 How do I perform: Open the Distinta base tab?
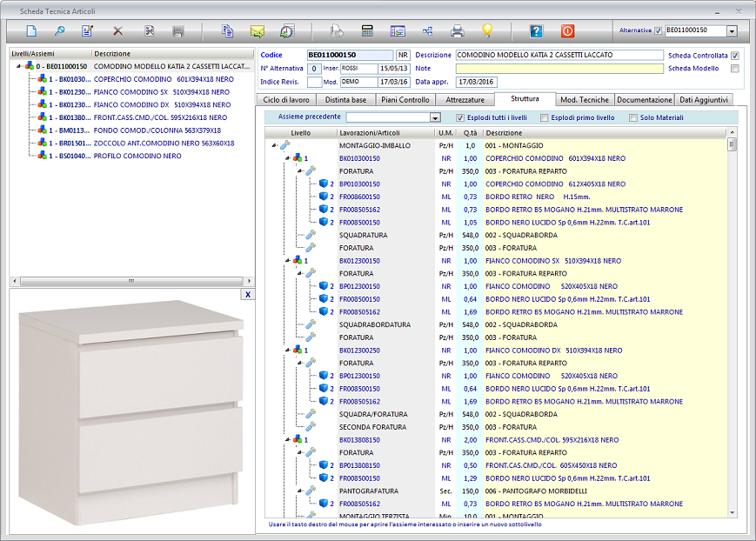click(345, 100)
